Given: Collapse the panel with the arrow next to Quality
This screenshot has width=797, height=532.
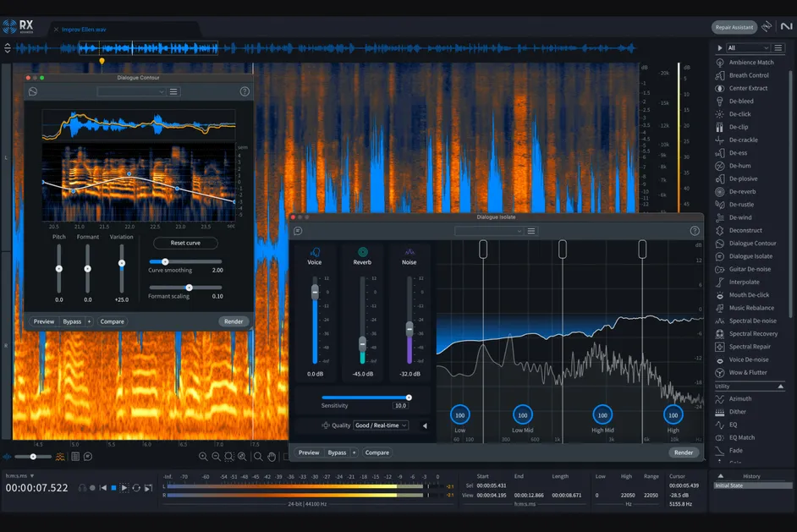Looking at the screenshot, I should pyautogui.click(x=425, y=425).
